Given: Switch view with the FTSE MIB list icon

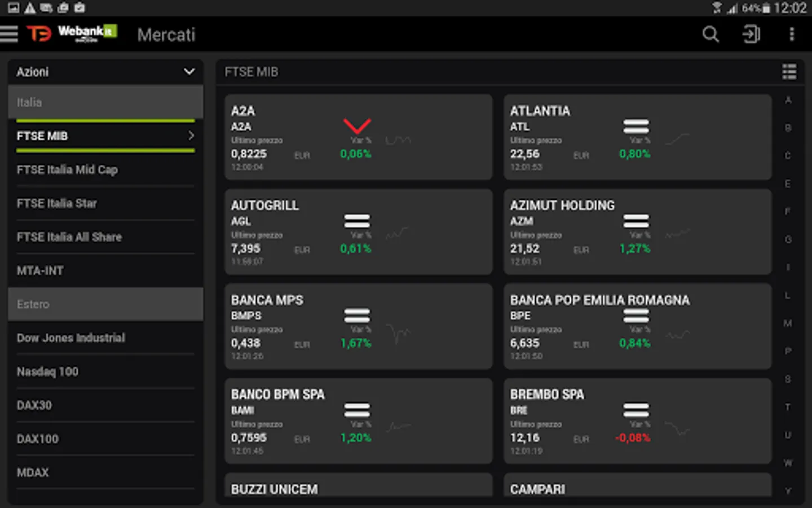Looking at the screenshot, I should click(789, 72).
